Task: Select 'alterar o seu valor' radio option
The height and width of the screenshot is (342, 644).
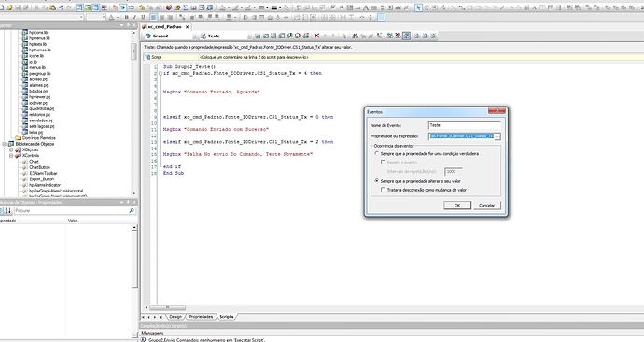Action: click(x=376, y=181)
